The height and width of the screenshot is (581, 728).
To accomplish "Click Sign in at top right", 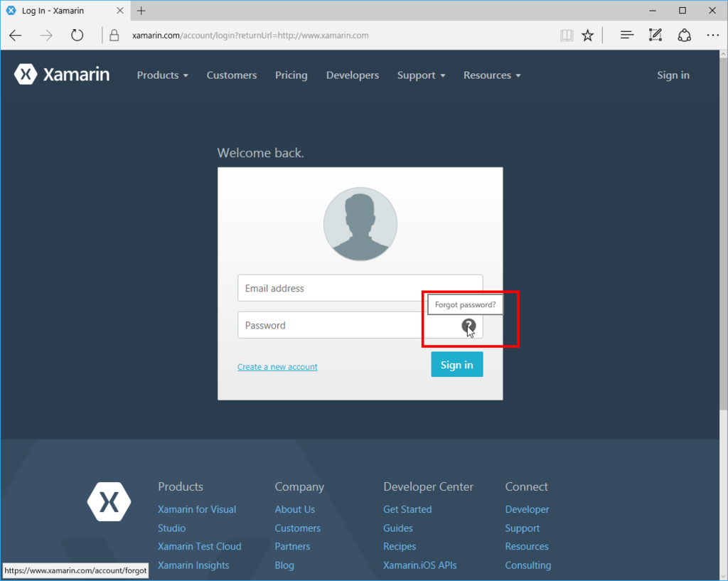I will coord(673,75).
